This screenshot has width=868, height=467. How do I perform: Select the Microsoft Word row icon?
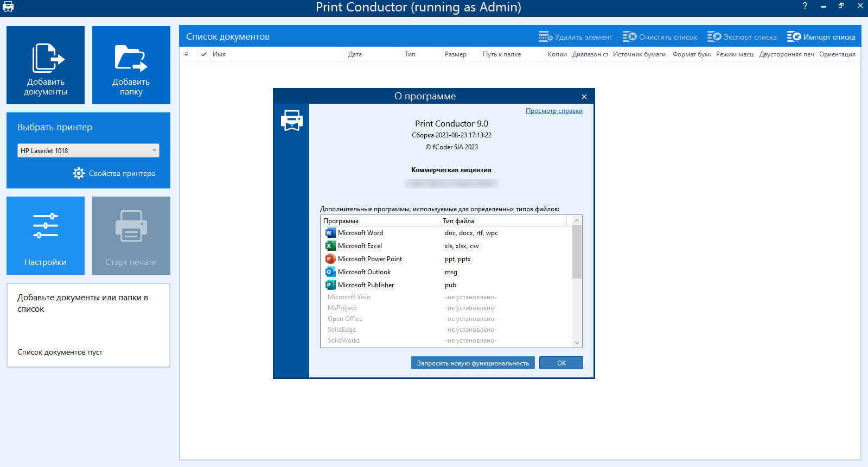tap(330, 233)
